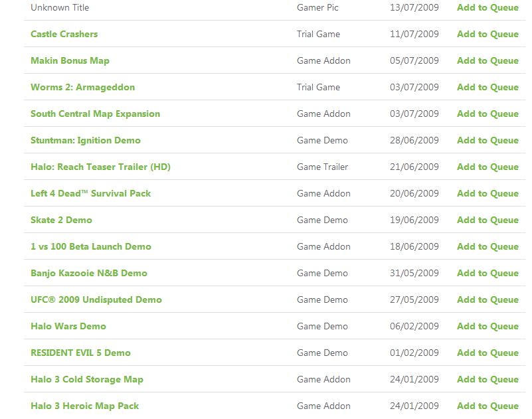Add Banjo Kazooie N&B Demo to queue

(488, 273)
